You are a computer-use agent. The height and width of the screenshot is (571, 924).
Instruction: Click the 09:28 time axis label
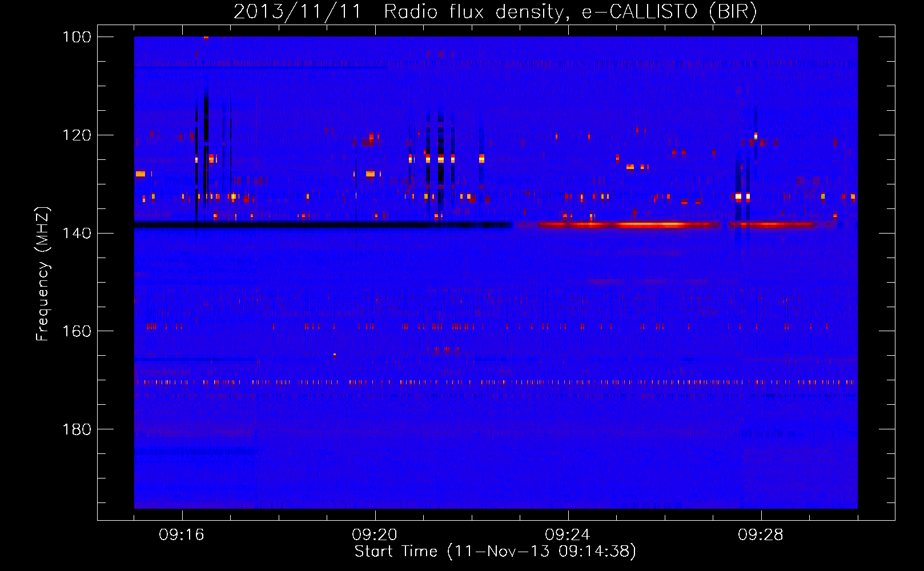761,534
